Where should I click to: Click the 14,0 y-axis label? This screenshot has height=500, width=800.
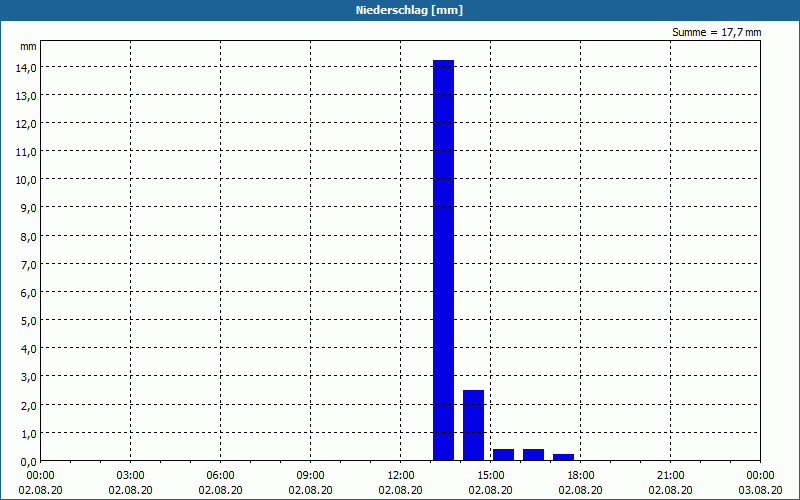click(26, 67)
